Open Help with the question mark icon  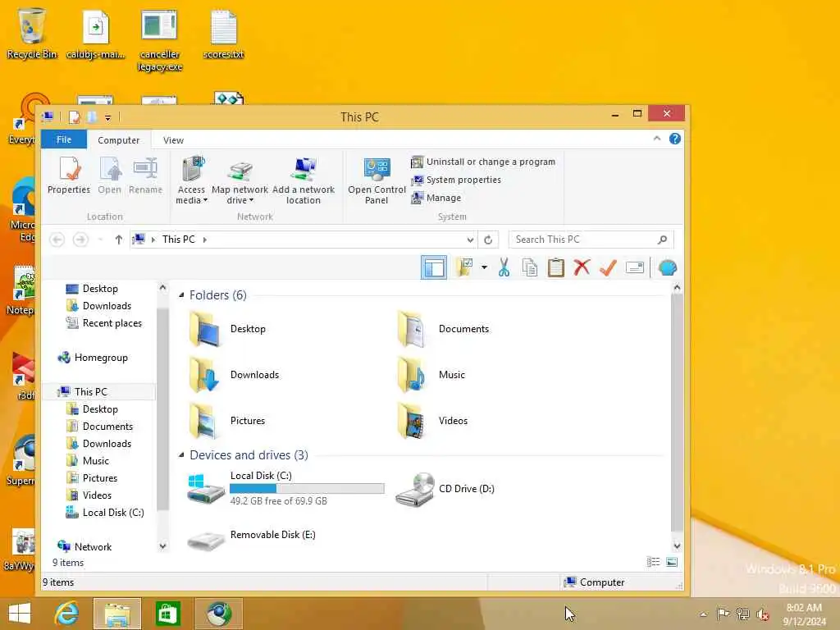pyautogui.click(x=675, y=139)
